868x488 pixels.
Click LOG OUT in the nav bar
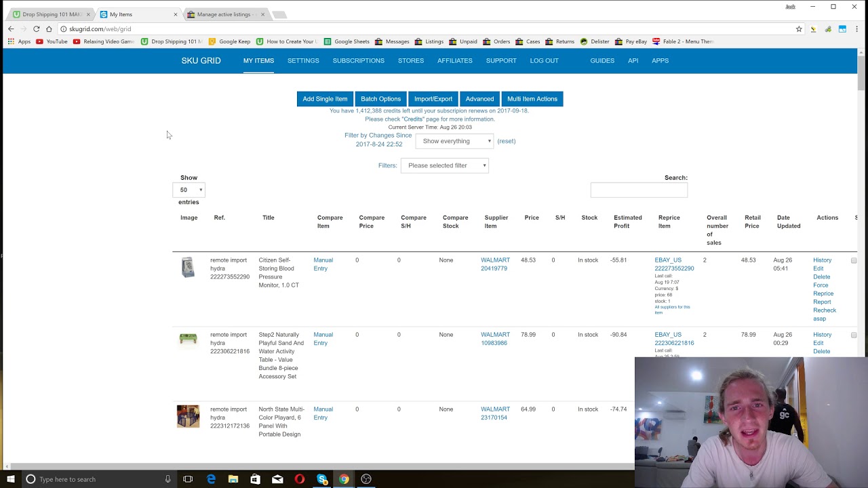click(545, 61)
